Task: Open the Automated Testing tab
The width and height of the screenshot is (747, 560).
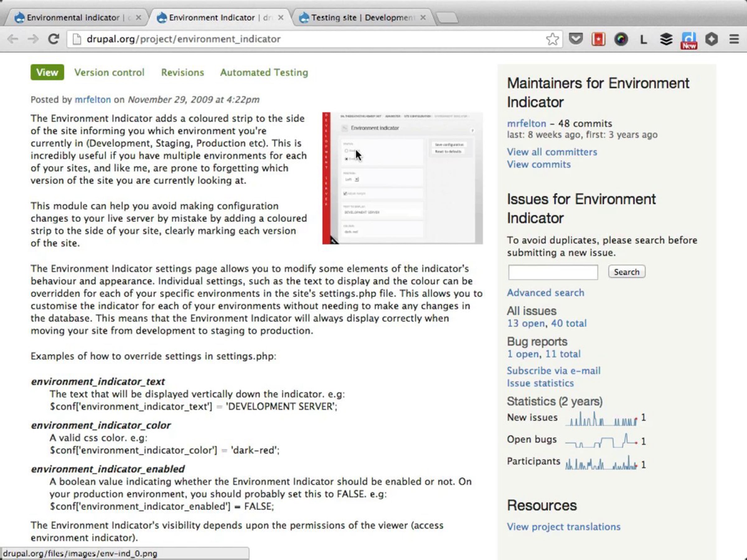Action: pos(264,72)
